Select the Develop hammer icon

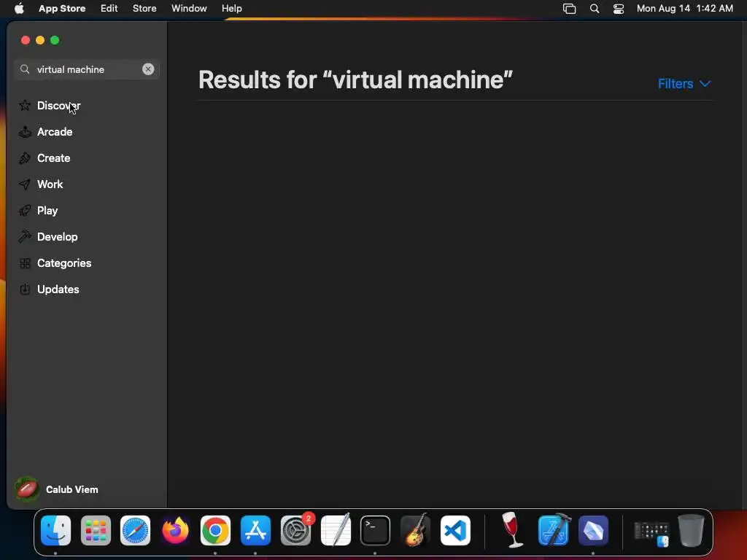[25, 237]
